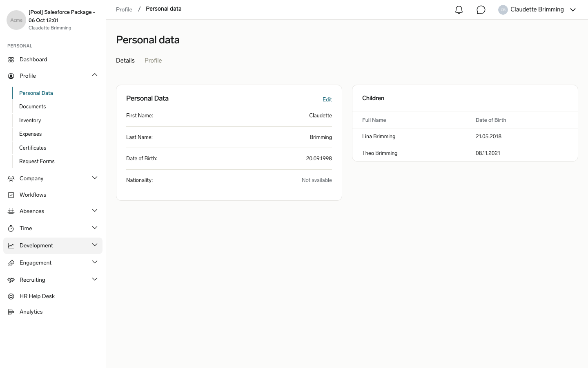Click the Recruiting handshake icon
Image resolution: width=588 pixels, height=368 pixels.
coord(11,280)
